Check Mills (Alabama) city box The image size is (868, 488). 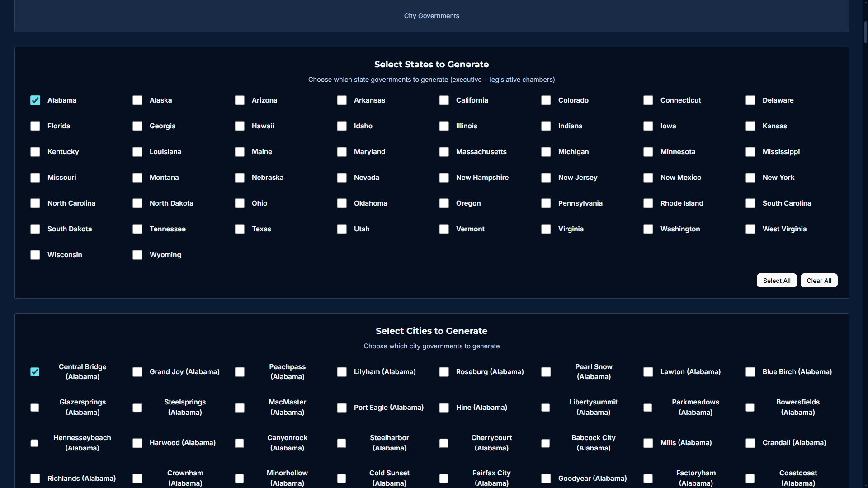coord(648,443)
